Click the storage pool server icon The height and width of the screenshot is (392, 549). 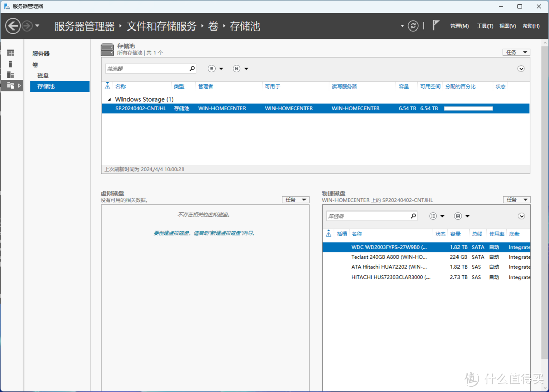click(107, 49)
